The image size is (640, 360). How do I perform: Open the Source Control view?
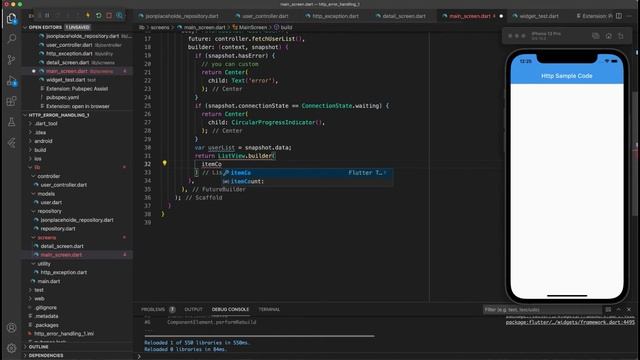[x=11, y=60]
